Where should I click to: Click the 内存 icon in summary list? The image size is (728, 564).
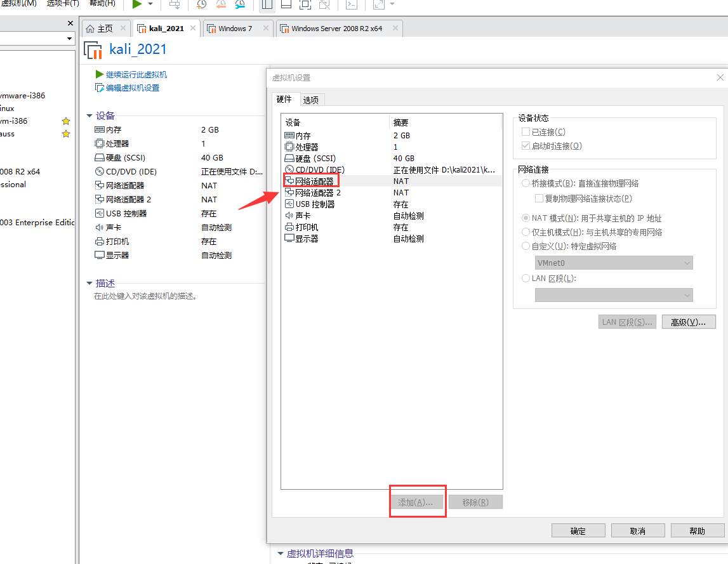click(x=100, y=130)
